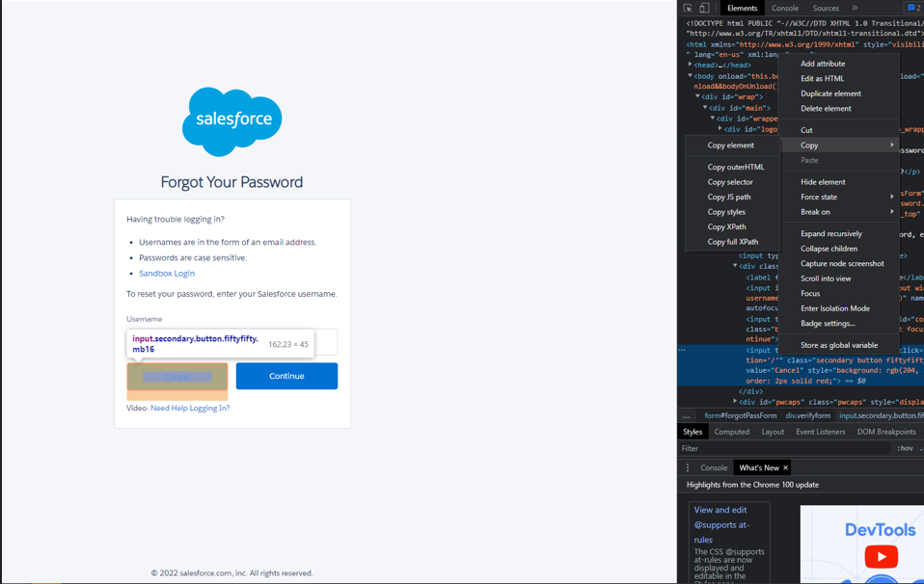Screen dimensions: 924x584
Task: Show more DevTools tabs chevron
Action: coord(855,9)
